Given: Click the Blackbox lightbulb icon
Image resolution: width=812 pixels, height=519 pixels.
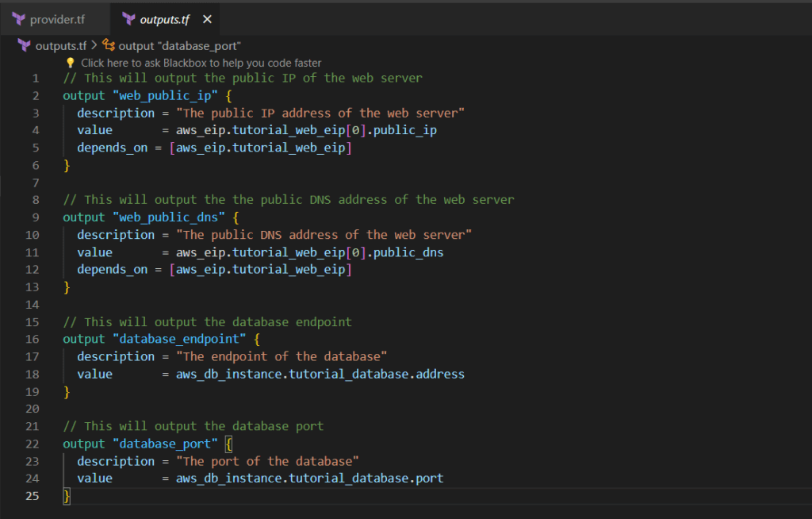Looking at the screenshot, I should [x=71, y=63].
